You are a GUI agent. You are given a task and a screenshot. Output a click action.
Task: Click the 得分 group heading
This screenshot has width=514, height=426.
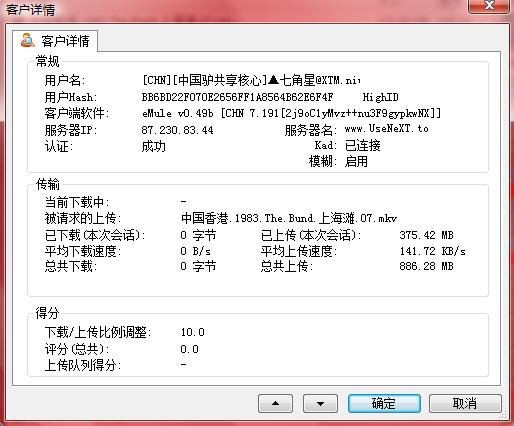[x=48, y=313]
